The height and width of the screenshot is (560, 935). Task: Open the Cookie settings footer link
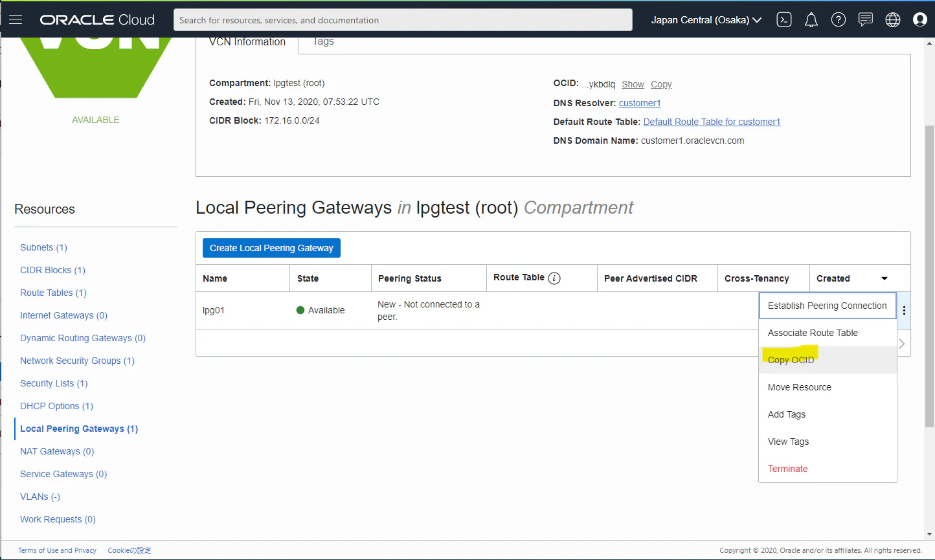tap(130, 550)
